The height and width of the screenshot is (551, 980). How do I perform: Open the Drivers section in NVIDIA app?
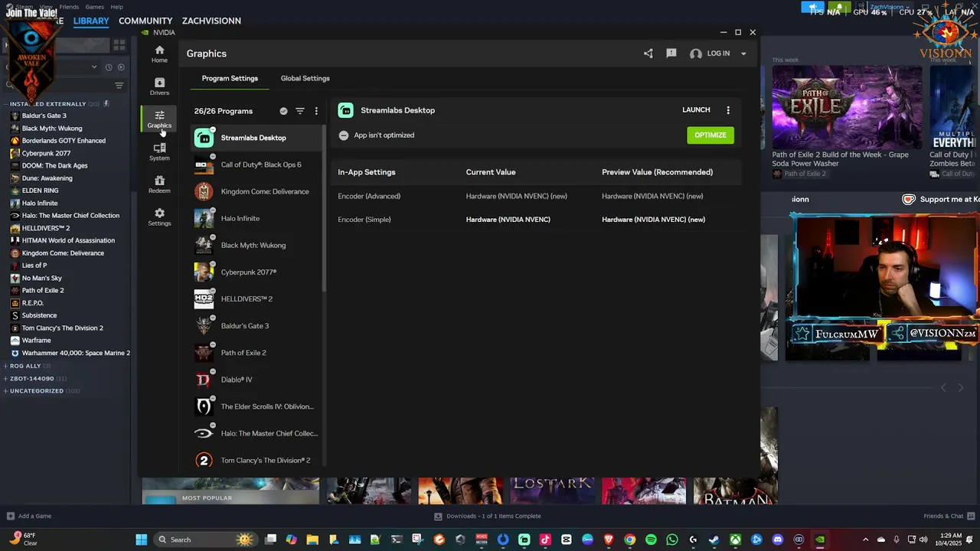point(159,86)
